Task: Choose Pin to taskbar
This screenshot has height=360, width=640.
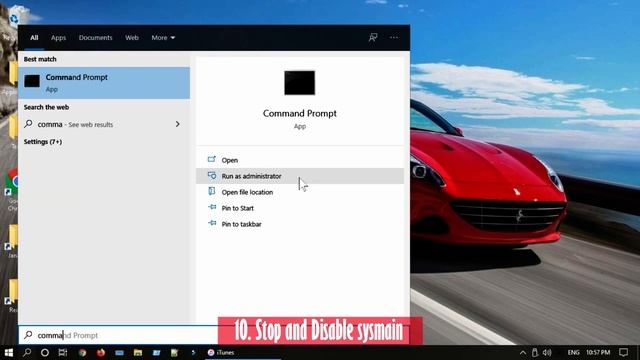Action: pos(300,224)
